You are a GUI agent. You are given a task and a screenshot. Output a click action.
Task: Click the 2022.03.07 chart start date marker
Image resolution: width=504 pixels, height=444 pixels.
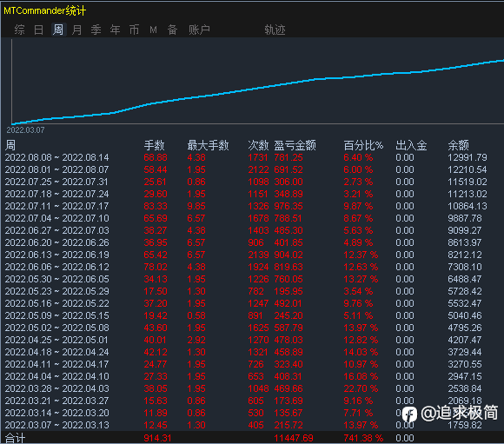26,130
